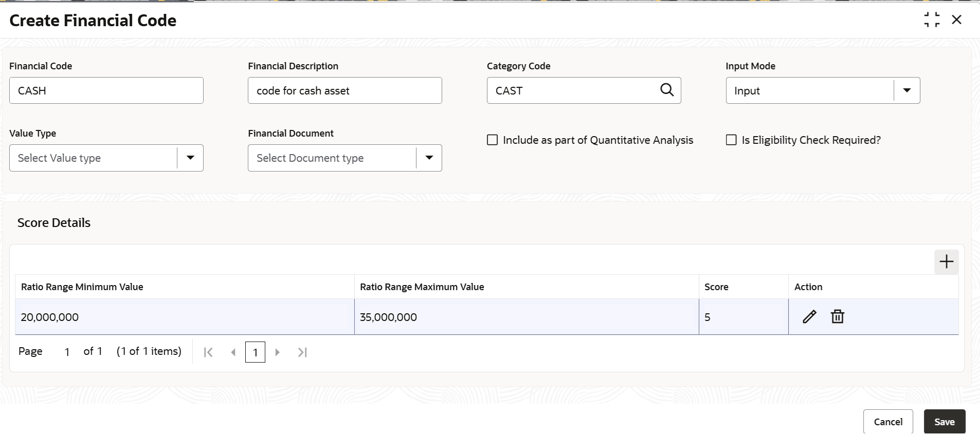This screenshot has width=980, height=435.
Task: Jump to the last page of scores
Action: click(302, 352)
